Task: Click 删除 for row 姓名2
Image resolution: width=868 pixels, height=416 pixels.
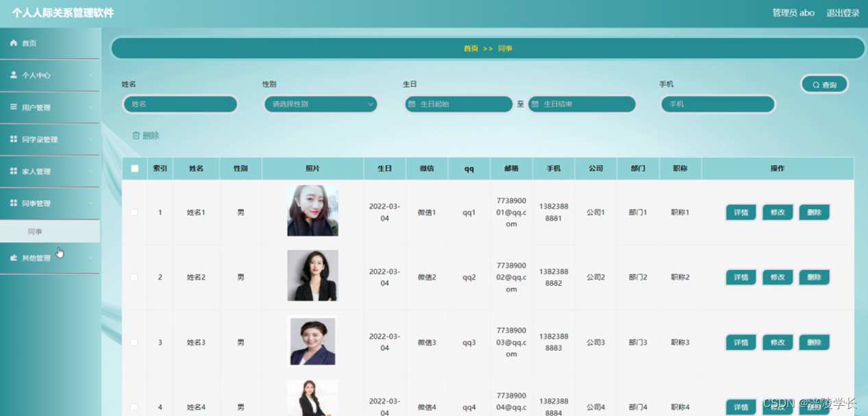Action: [x=814, y=278]
